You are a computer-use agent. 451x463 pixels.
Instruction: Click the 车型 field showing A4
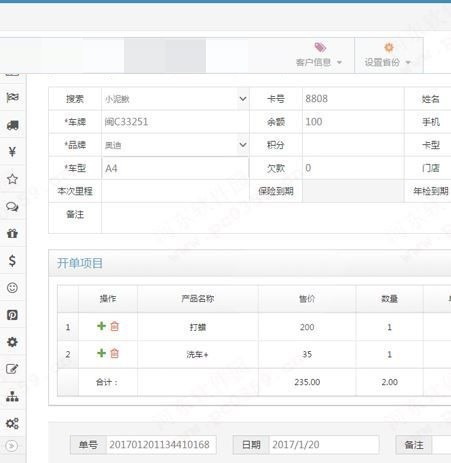(x=175, y=168)
